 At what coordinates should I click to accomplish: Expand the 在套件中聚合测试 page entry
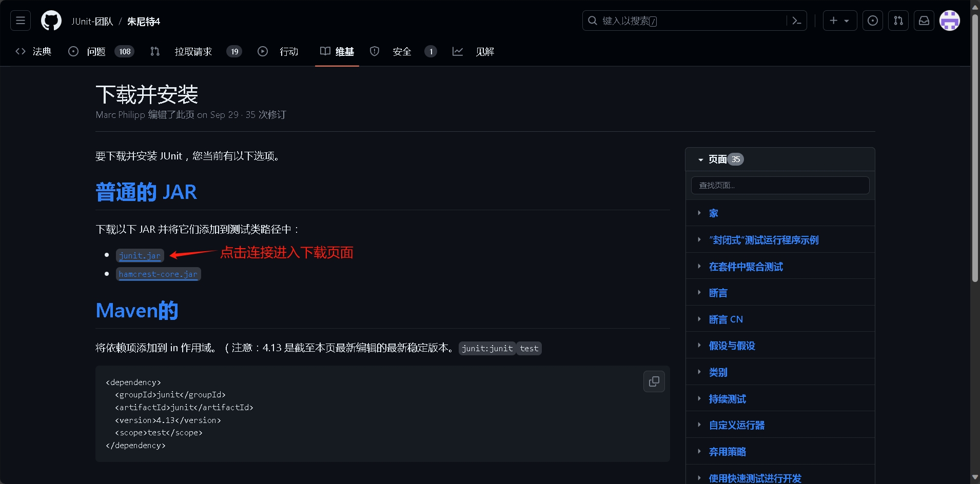pyautogui.click(x=699, y=266)
